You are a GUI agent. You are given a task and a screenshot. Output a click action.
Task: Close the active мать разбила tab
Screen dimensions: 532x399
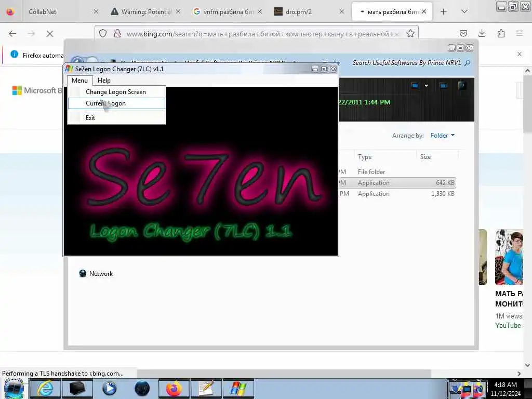[424, 11]
